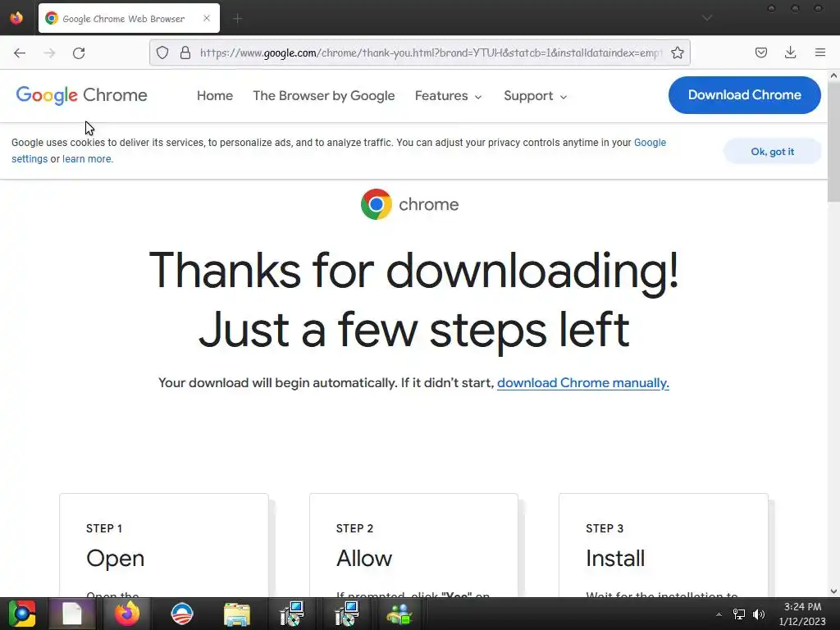Screen dimensions: 840x630
Task: Open the volume tray icon
Action: pyautogui.click(x=759, y=614)
